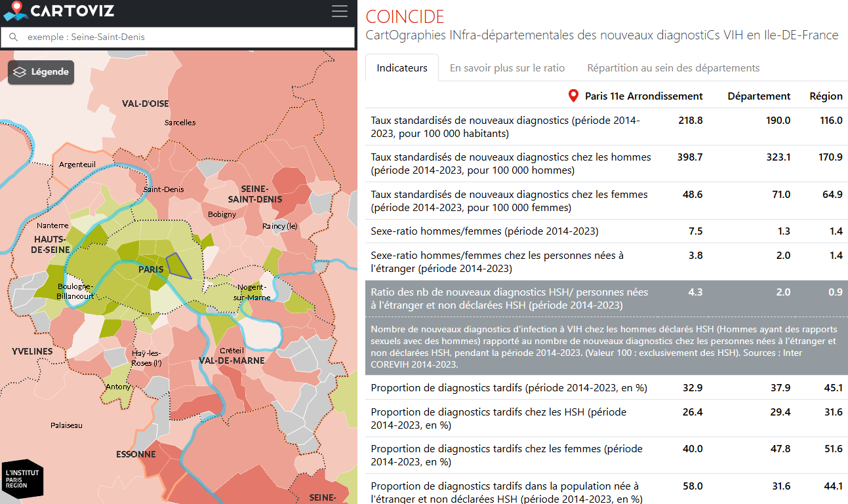This screenshot has height=504, width=848.
Task: Open Répartition au sein des départements tab
Action: [673, 68]
